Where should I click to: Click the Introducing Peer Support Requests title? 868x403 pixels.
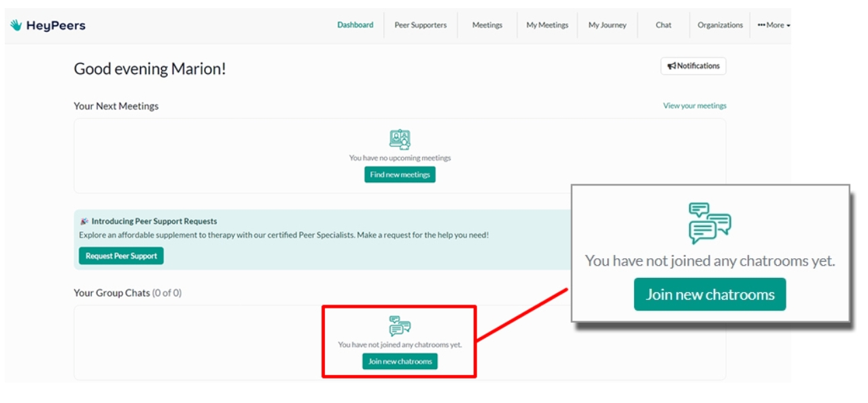pos(154,222)
